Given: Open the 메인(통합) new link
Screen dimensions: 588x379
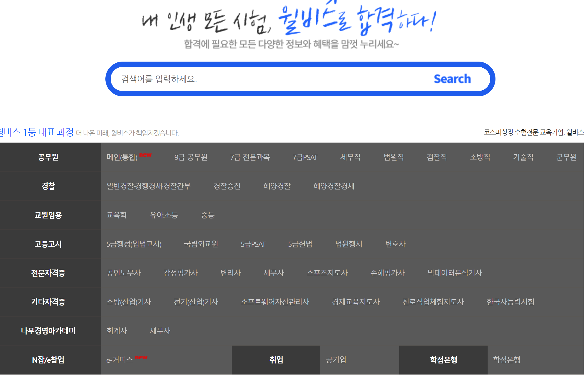Looking at the screenshot, I should tap(122, 157).
